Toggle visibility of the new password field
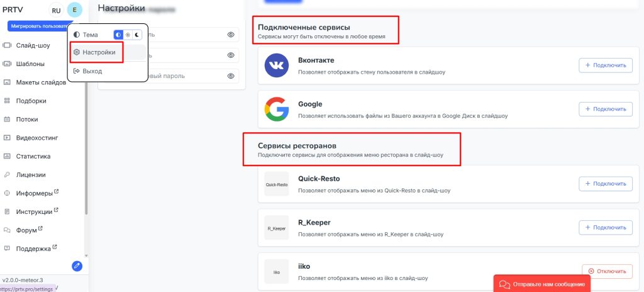Viewport: 644px width, 292px height. [x=231, y=76]
